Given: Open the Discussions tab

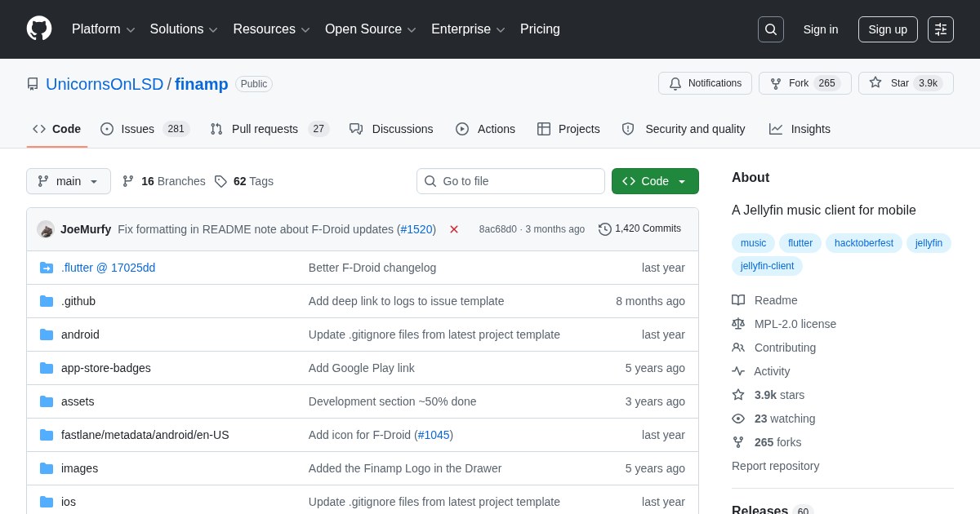Looking at the screenshot, I should click(x=391, y=129).
